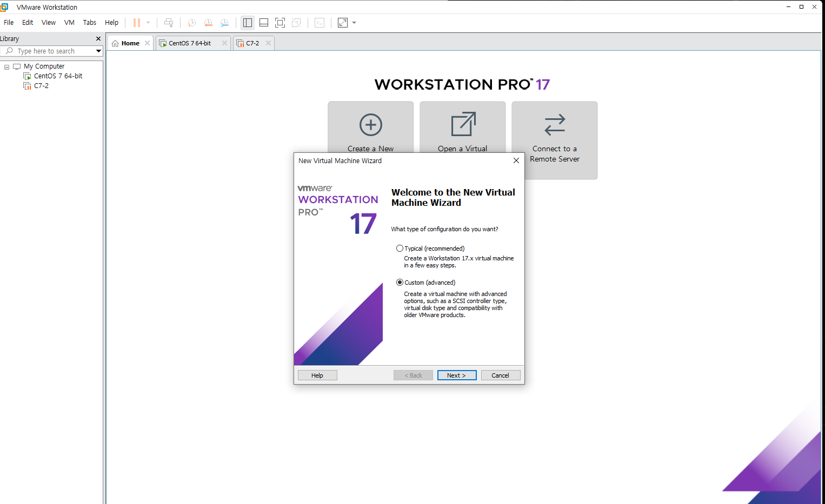This screenshot has width=825, height=504.
Task: Open the File menu
Action: coord(9,23)
